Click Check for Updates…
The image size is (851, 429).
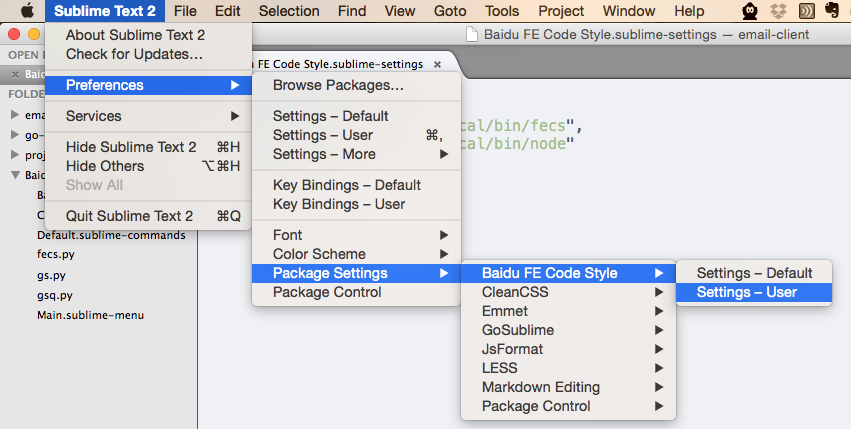tap(134, 53)
